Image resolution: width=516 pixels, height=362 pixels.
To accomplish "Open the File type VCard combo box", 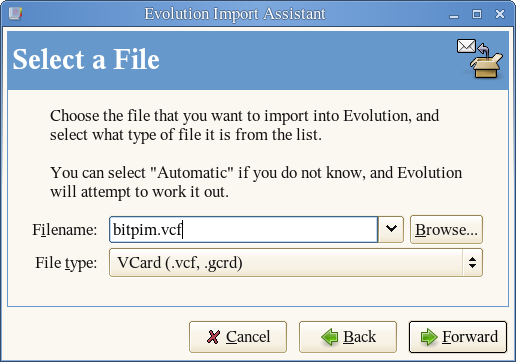I will (x=296, y=262).
